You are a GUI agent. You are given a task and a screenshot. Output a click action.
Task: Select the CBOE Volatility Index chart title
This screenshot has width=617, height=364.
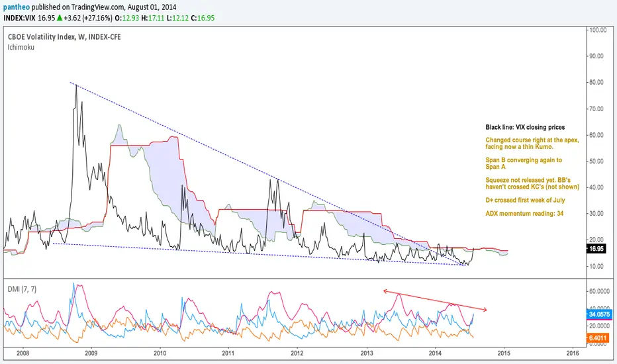[x=64, y=37]
